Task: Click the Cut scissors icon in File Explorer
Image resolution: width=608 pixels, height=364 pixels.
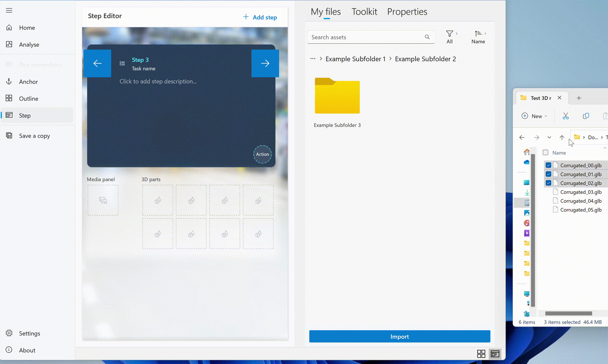Action: coord(566,116)
